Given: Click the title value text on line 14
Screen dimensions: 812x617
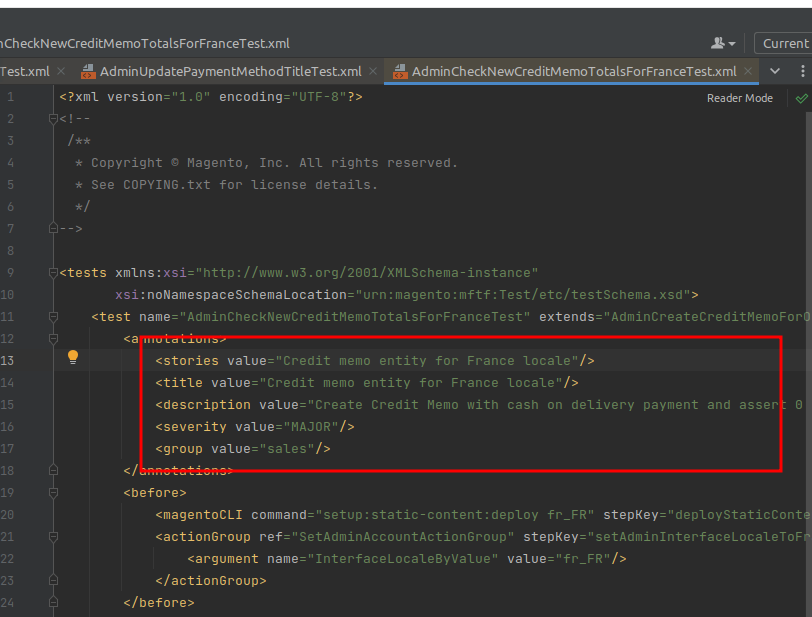Looking at the screenshot, I should click(x=411, y=383).
